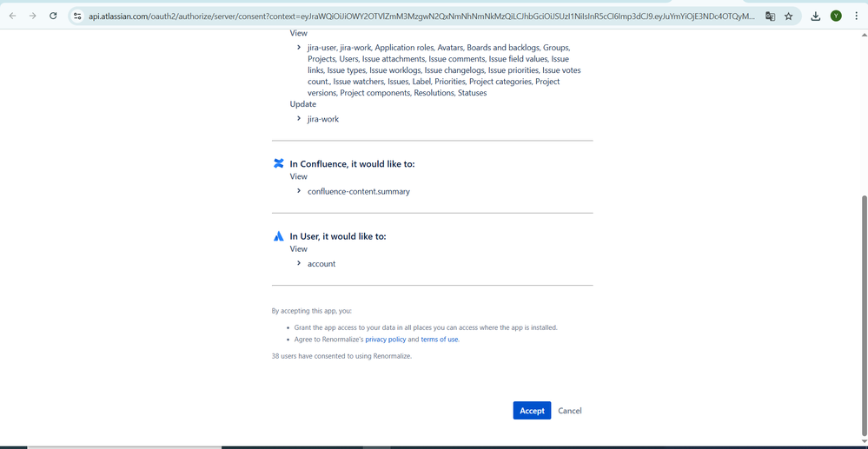Click "In Confluence, it would like to:" heading
868x449 pixels.
352,164
